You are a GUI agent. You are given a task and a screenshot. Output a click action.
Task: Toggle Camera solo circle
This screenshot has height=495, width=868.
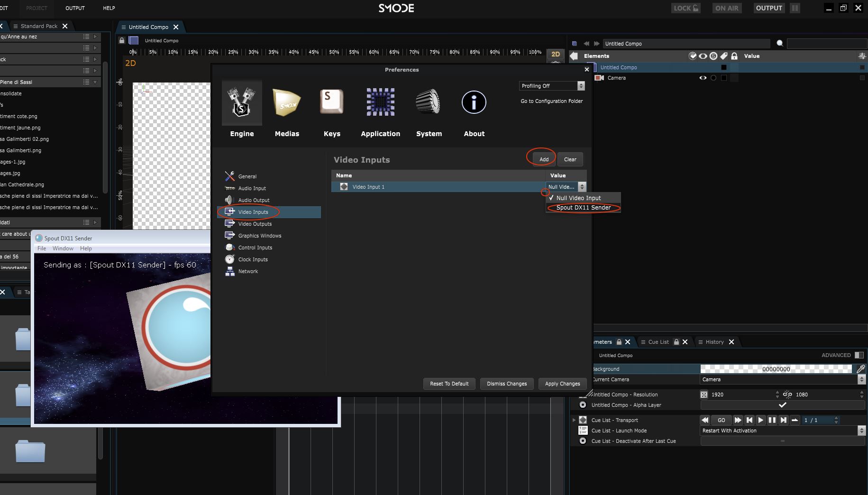713,78
